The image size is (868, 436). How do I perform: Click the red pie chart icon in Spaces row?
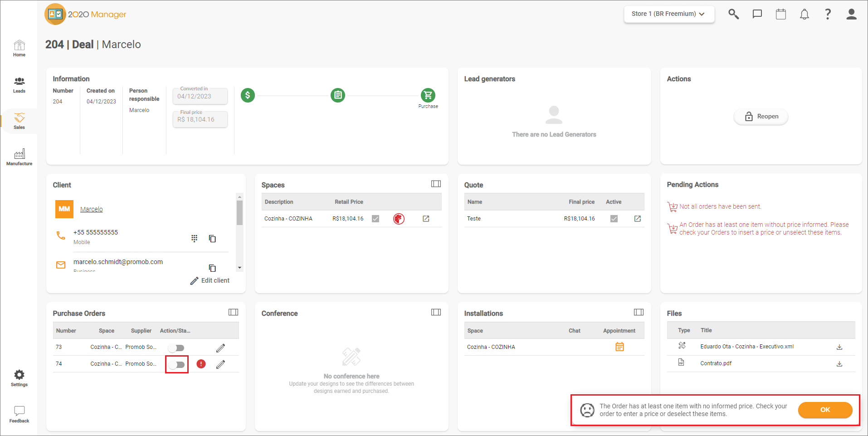click(x=399, y=219)
